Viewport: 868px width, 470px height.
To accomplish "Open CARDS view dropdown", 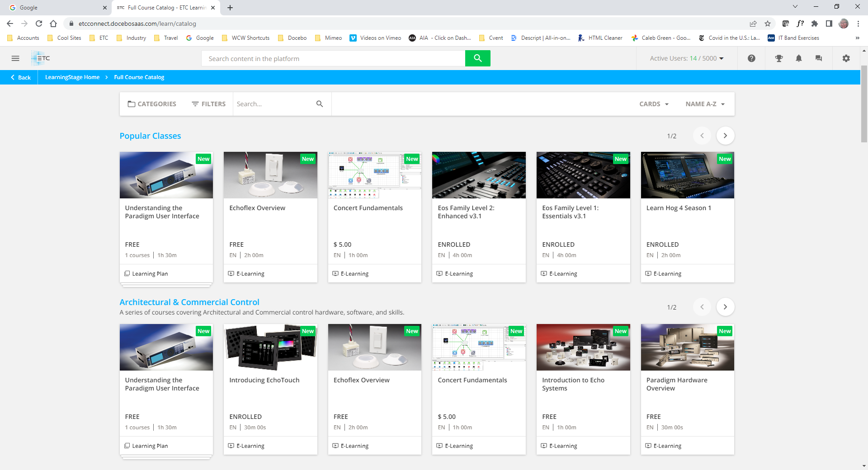I will tap(654, 104).
